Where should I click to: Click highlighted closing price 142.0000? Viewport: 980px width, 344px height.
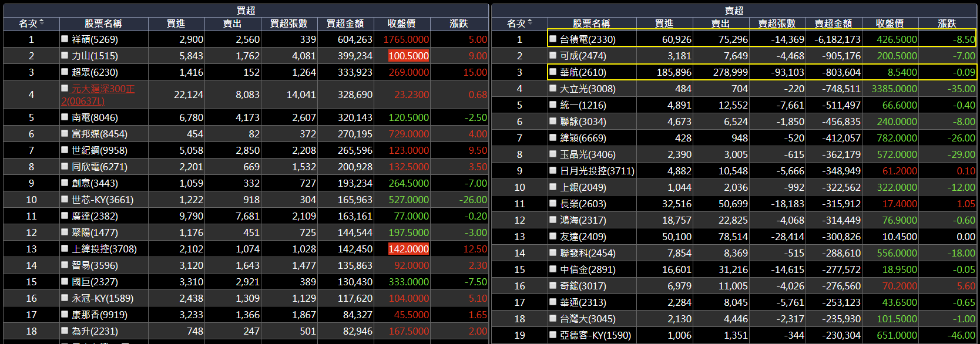pos(409,249)
